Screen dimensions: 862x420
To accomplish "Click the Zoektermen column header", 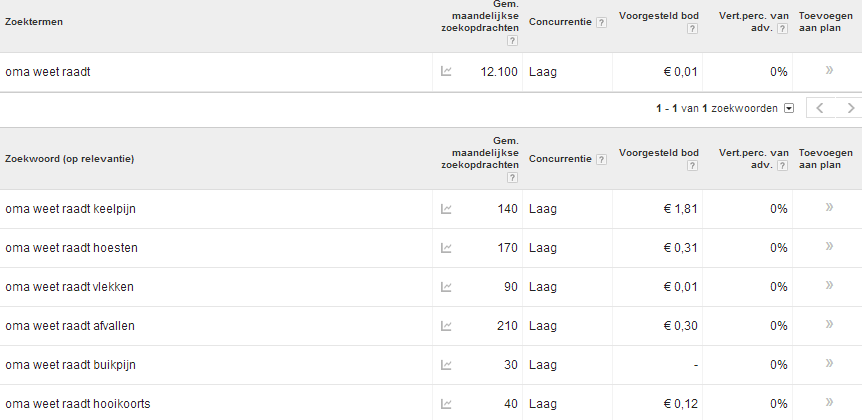I will click(x=34, y=22).
